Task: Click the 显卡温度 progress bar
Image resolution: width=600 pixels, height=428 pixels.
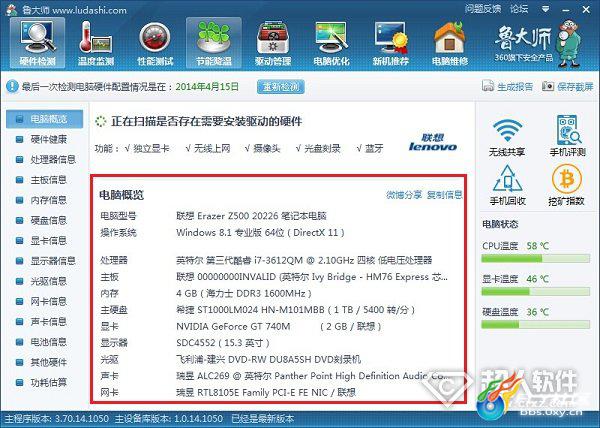Action: click(x=535, y=292)
